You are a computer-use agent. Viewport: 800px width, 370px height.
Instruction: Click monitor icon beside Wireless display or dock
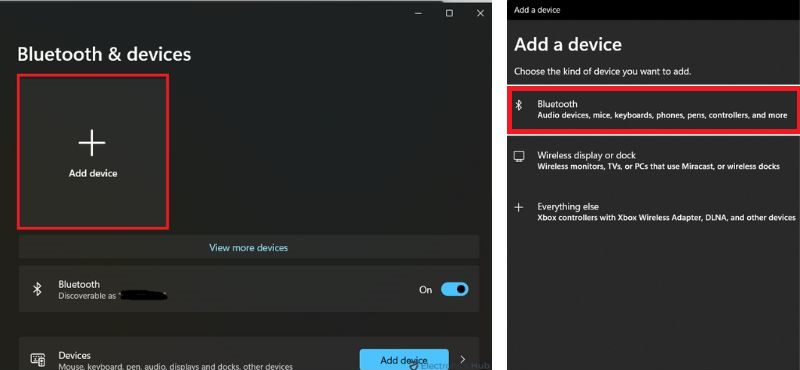pyautogui.click(x=519, y=157)
